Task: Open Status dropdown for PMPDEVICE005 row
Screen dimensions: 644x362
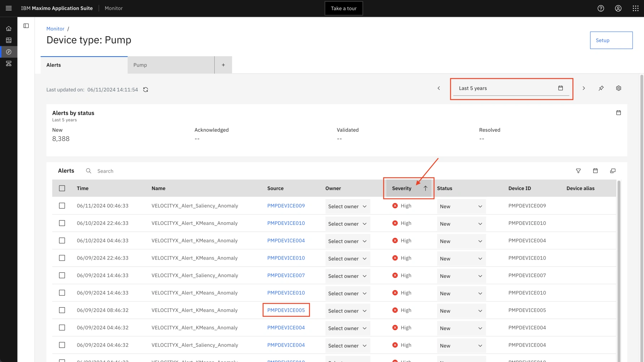Action: click(x=461, y=311)
